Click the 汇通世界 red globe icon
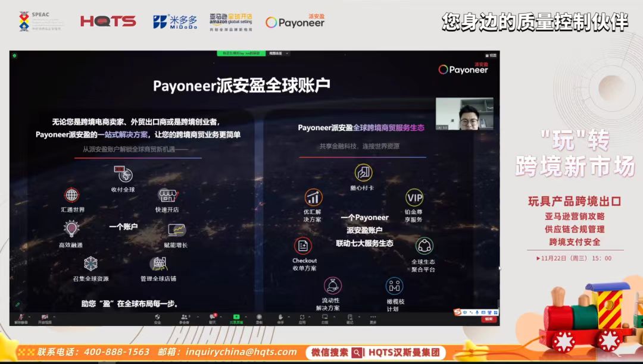 click(72, 195)
